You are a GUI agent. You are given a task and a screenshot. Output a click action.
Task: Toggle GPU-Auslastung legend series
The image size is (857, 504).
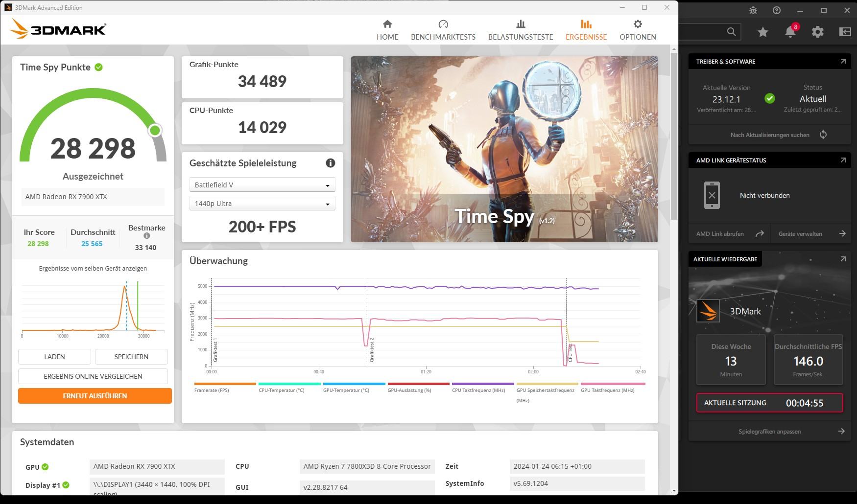[418, 388]
